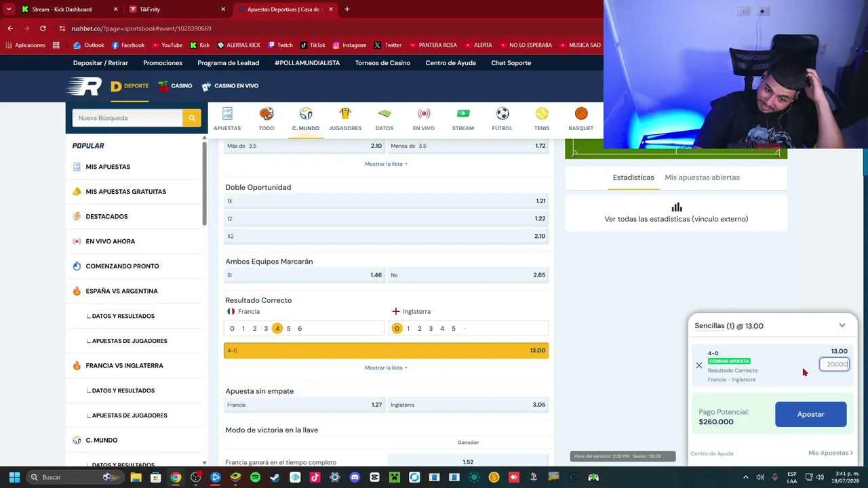Viewport: 868px width, 488px height.
Task: Expand Mostrar la lista under Más de 3.5
Action: (386, 164)
